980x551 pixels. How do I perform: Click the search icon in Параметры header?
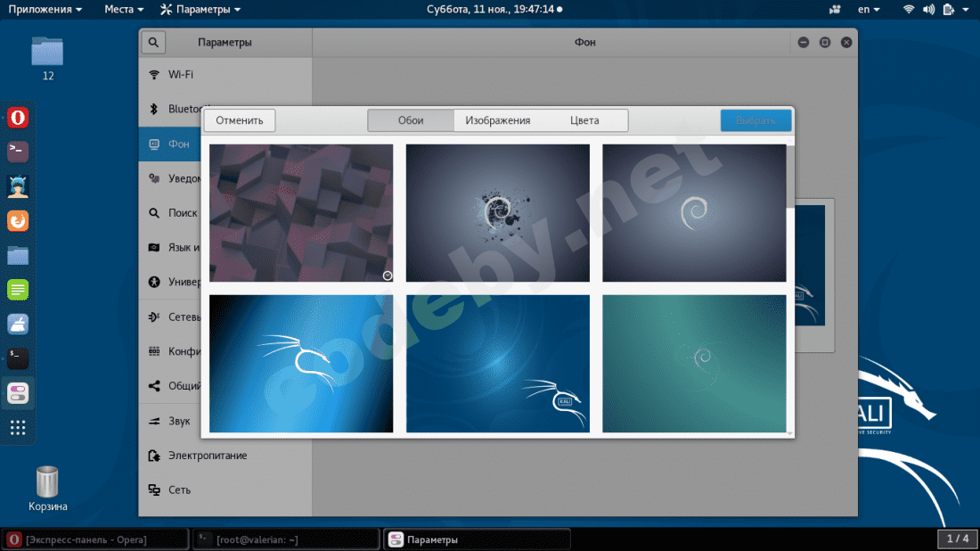click(153, 42)
